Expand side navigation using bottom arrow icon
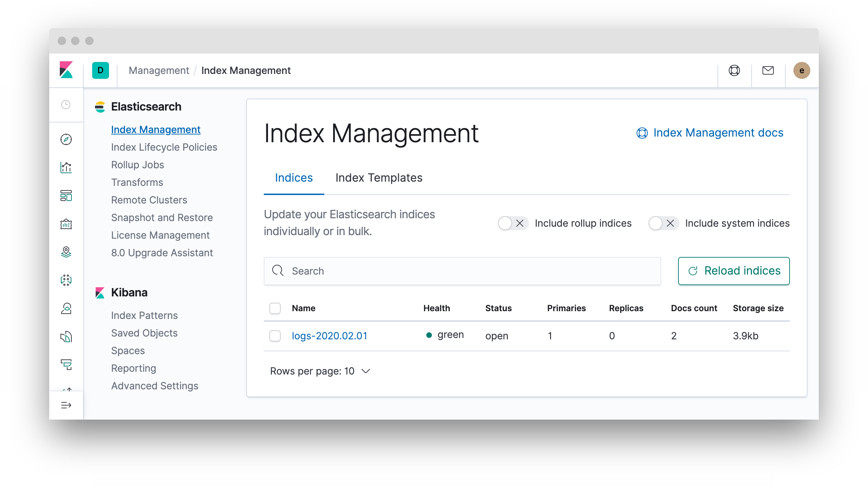This screenshot has width=868, height=490. tap(66, 405)
